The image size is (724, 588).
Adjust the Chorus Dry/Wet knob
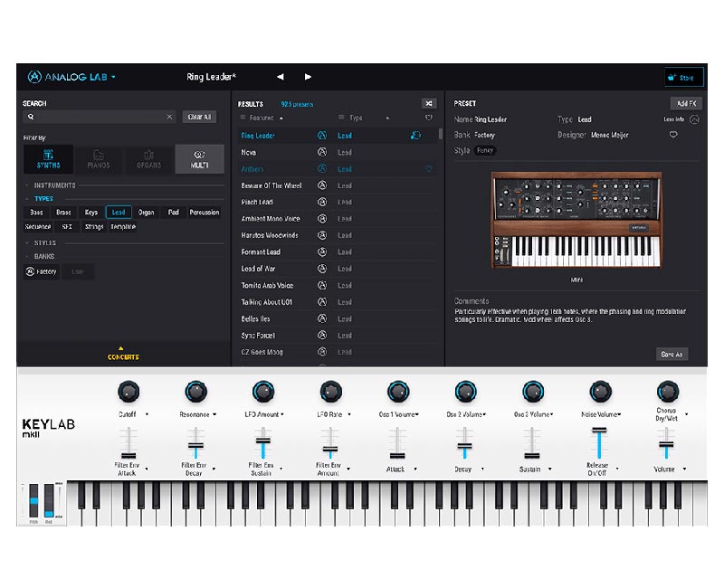click(668, 392)
